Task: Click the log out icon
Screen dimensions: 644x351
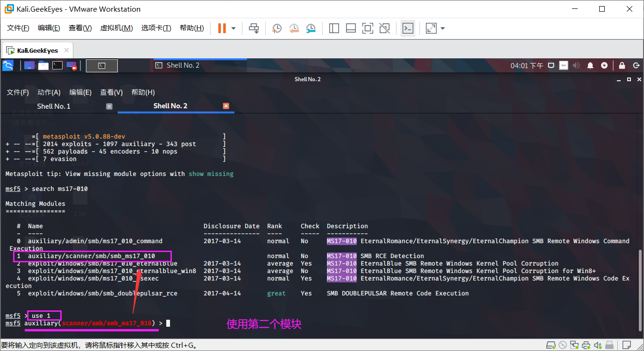Action: tap(636, 66)
